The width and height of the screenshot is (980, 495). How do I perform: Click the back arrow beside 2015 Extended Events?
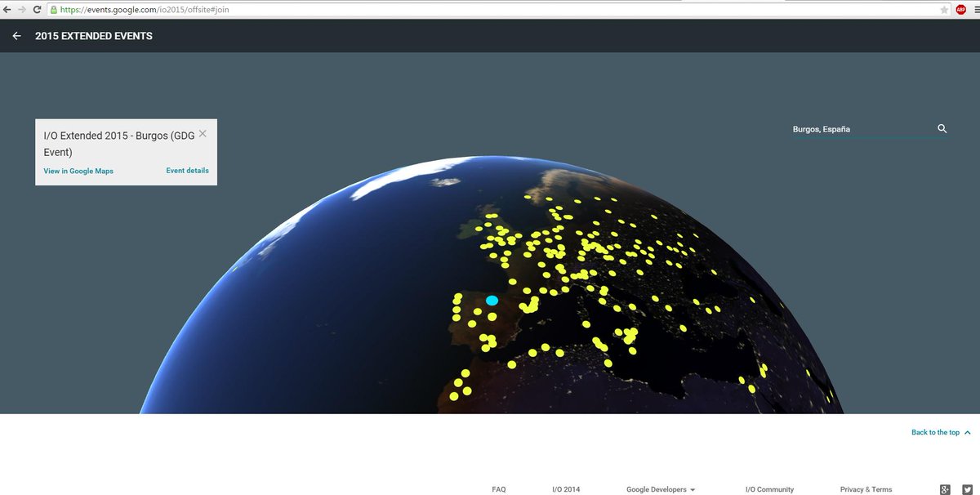click(x=16, y=36)
